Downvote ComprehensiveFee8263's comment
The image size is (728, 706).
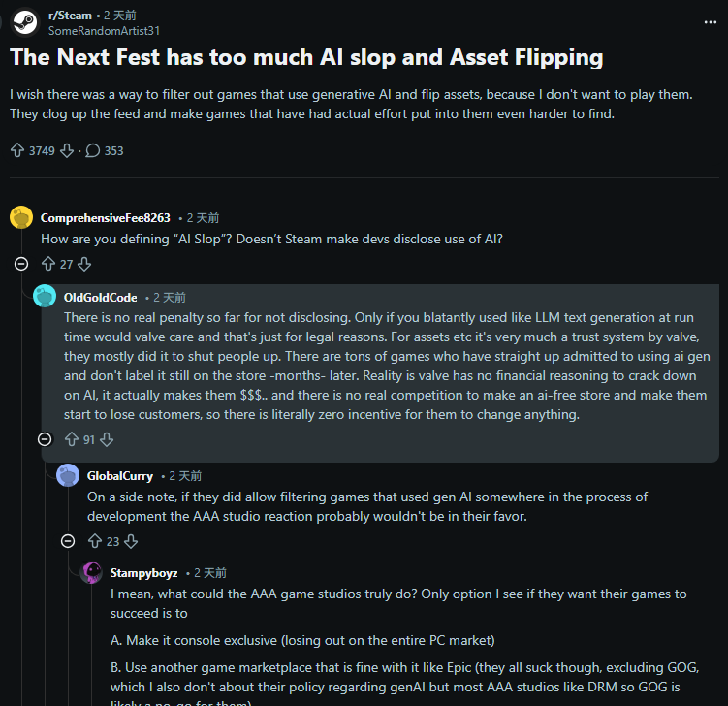[84, 264]
